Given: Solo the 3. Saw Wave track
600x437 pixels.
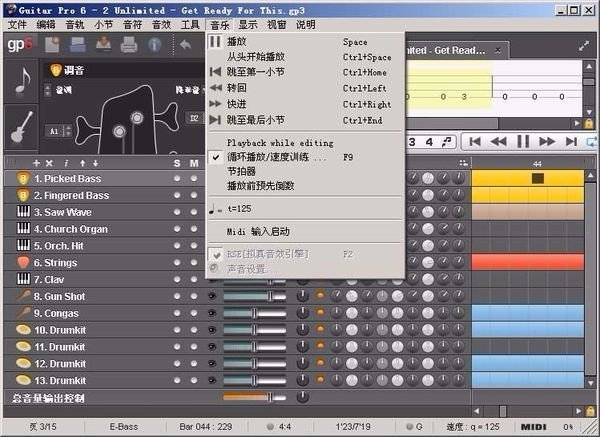Looking at the screenshot, I should (177, 212).
